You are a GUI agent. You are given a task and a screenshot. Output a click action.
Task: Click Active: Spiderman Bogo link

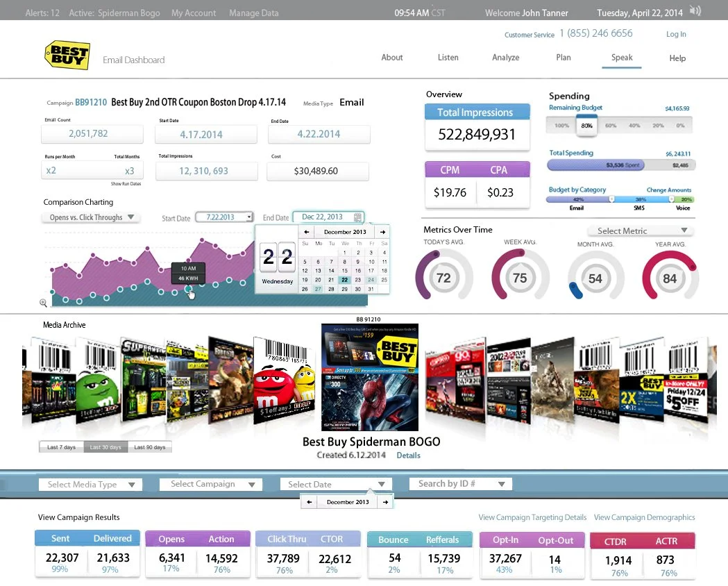click(115, 13)
